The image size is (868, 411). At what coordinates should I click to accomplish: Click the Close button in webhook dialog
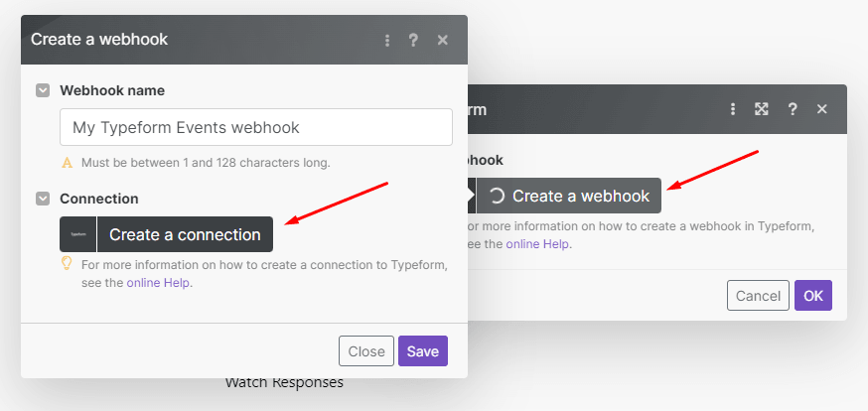[x=366, y=351]
